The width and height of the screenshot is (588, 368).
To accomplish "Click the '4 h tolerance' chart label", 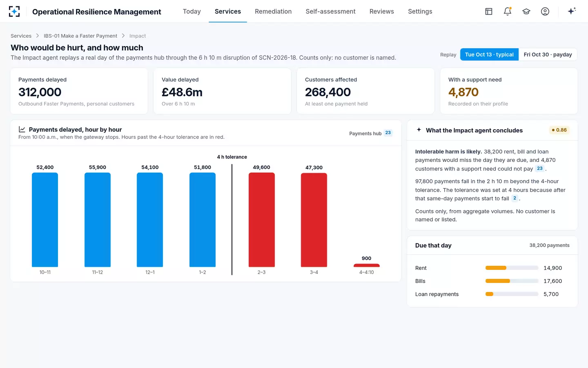I will pos(232,157).
